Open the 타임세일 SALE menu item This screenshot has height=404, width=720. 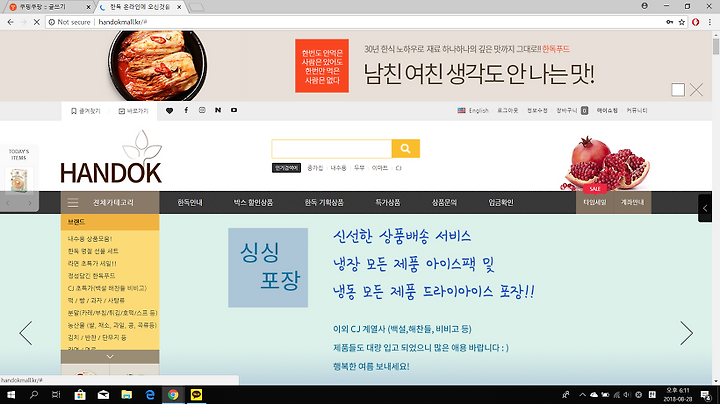[x=595, y=202]
